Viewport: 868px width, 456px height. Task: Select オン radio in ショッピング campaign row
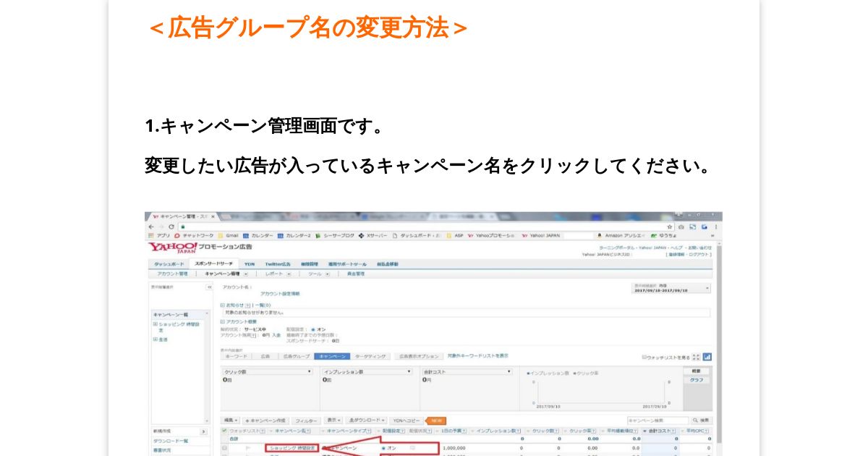[x=383, y=448]
